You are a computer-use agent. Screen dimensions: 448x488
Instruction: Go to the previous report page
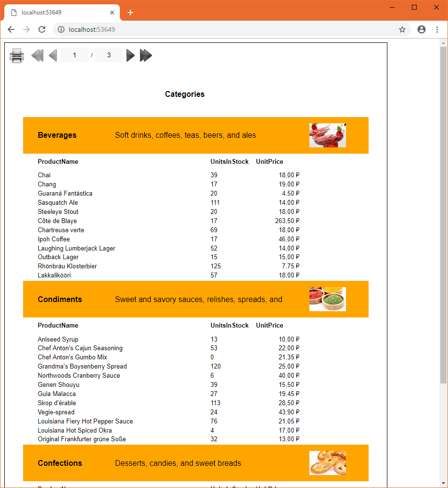(x=53, y=55)
